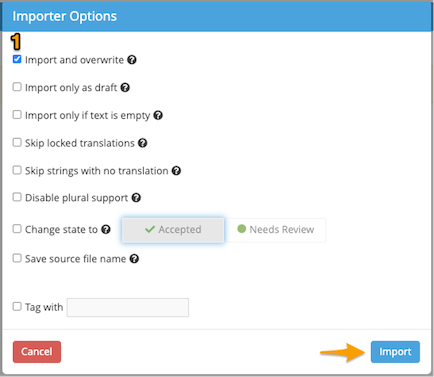This screenshot has width=434, height=377.
Task: Tick Import only if text is empty
Action: (x=17, y=115)
